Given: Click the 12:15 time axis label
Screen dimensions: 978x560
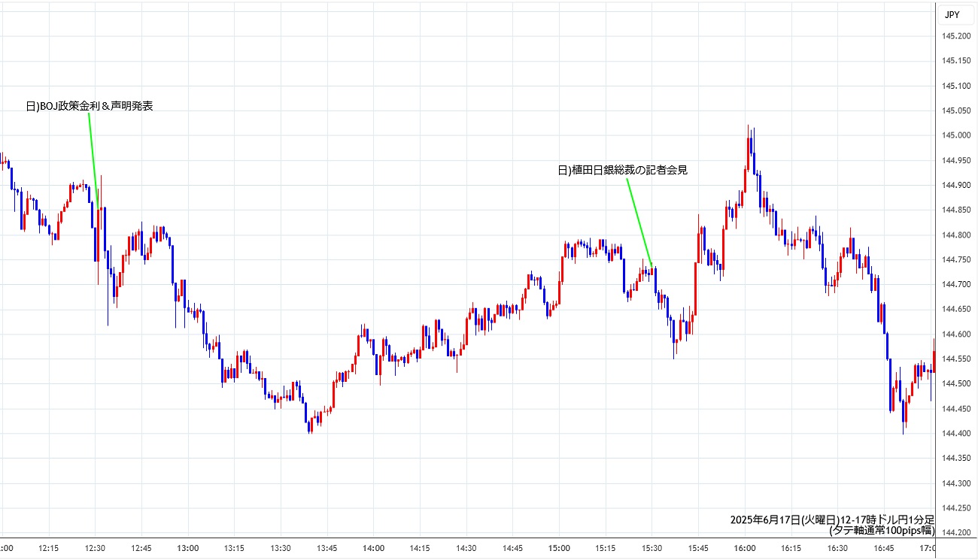Looking at the screenshot, I should point(49,548).
